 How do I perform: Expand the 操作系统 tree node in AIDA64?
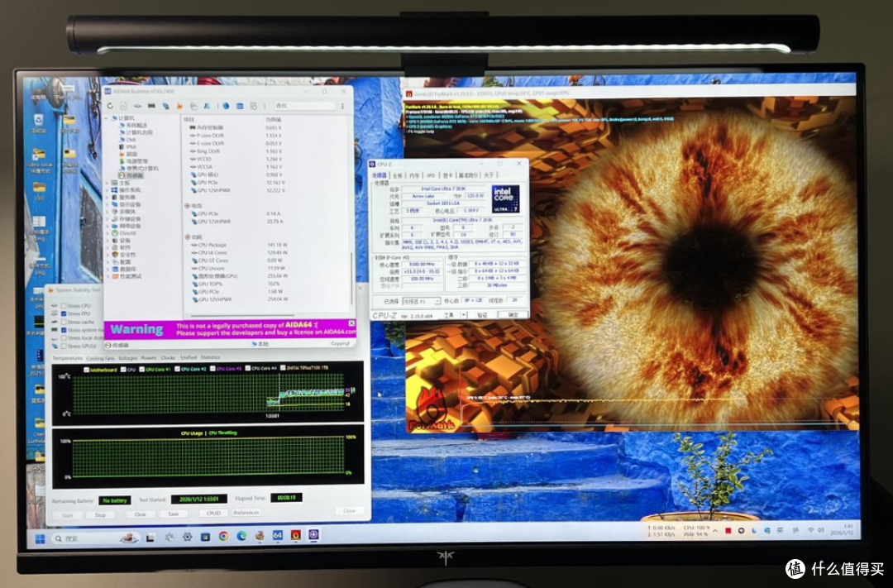coord(108,189)
